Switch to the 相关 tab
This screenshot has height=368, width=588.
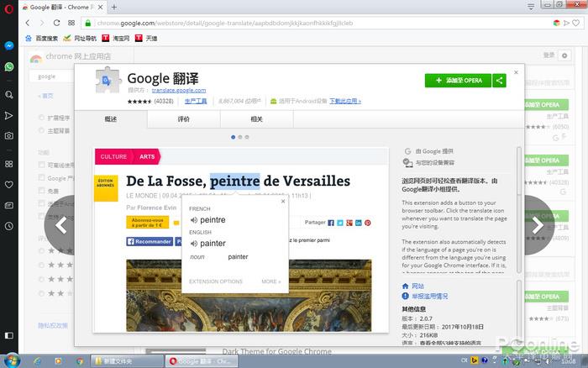[x=256, y=119]
